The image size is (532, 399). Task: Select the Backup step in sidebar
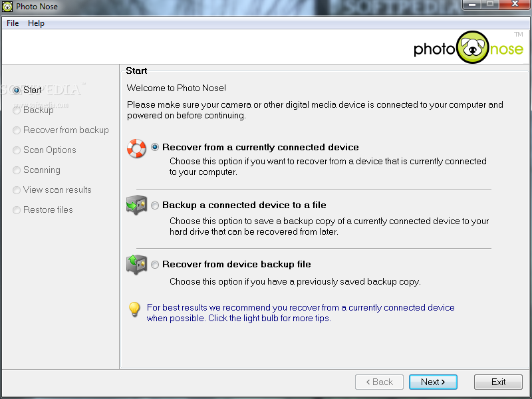click(x=33, y=110)
